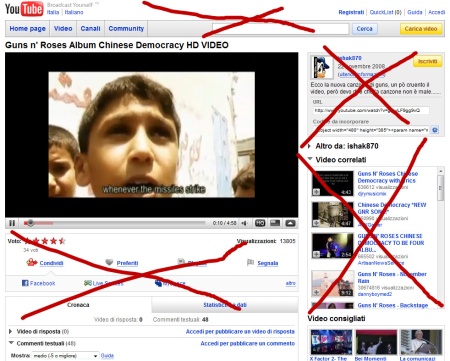This screenshot has height=361, width=450.
Task: Click the Guida link in top bar
Action: pos(415,12)
